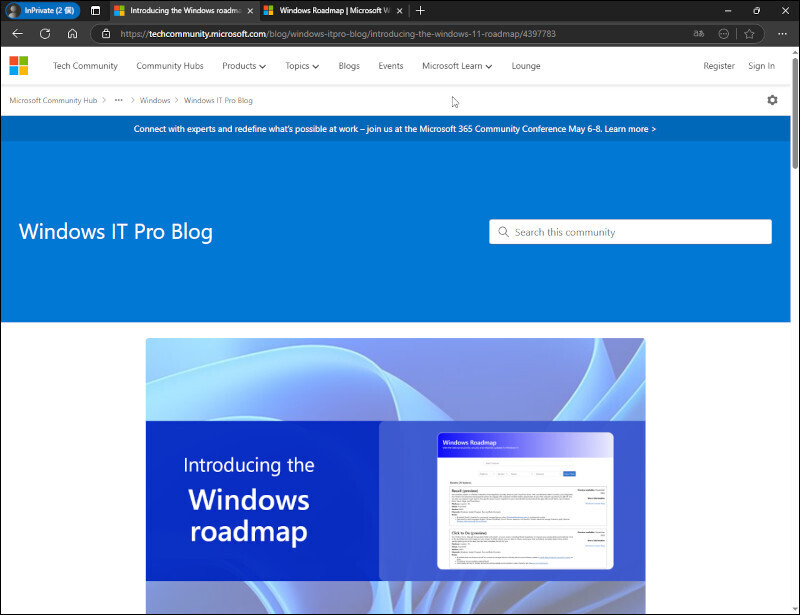Expand the Microsoft Learn dropdown

(457, 66)
